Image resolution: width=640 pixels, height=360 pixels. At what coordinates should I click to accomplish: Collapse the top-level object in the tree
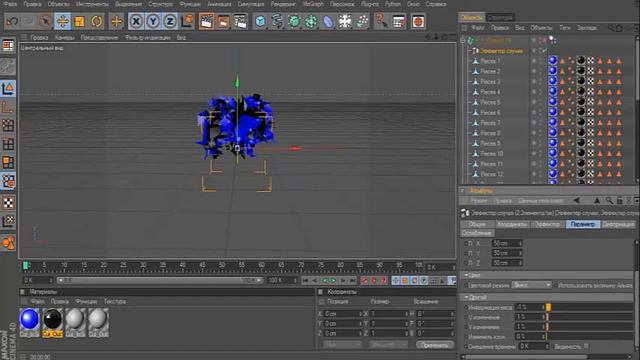pos(463,40)
